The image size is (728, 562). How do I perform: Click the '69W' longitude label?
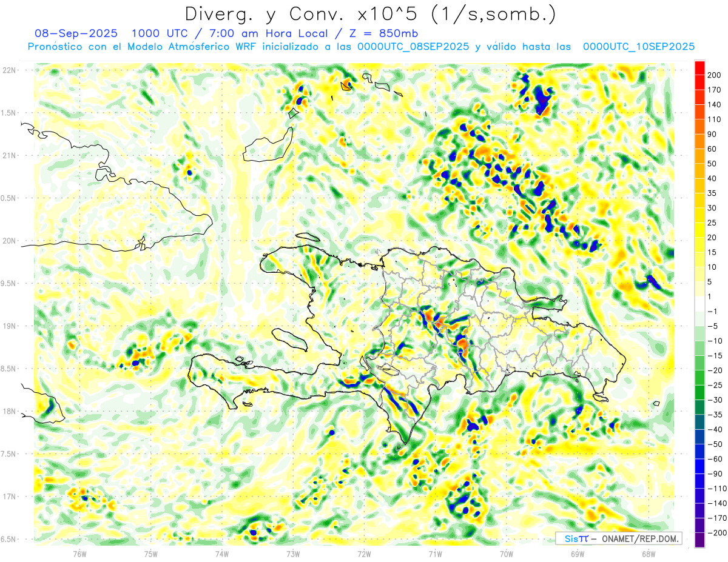578,554
